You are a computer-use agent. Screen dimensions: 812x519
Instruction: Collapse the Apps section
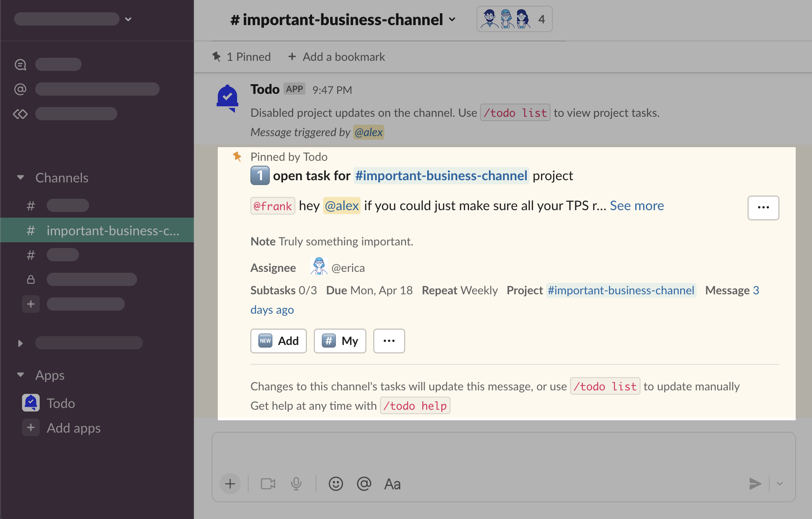tap(20, 375)
